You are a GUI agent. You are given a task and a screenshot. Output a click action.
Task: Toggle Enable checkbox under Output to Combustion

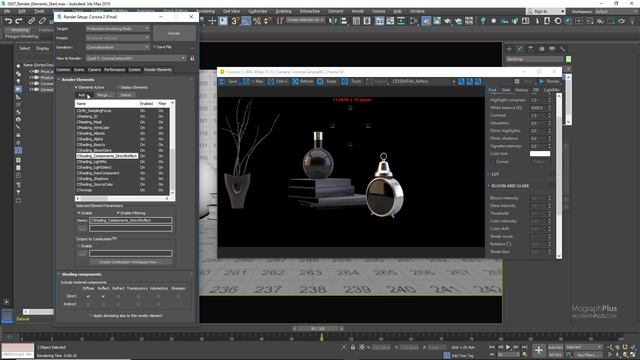(79, 246)
